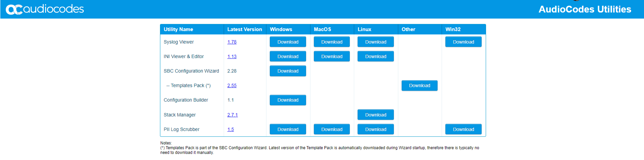Open Syslog Viewer version 1.78 link
This screenshot has height=160, width=644.
click(232, 42)
